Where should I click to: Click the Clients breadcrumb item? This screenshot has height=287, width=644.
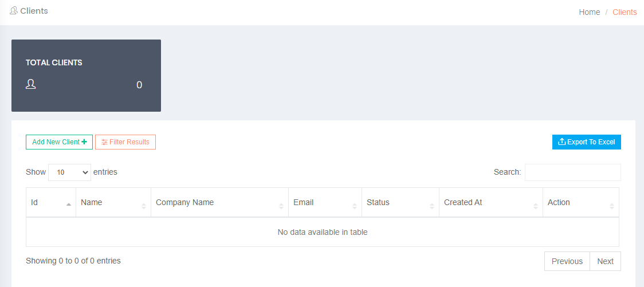pyautogui.click(x=625, y=13)
